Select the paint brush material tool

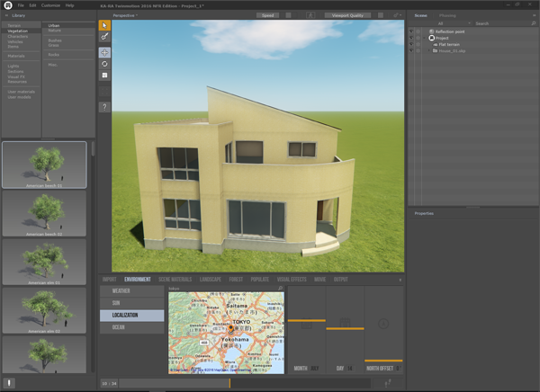click(104, 37)
